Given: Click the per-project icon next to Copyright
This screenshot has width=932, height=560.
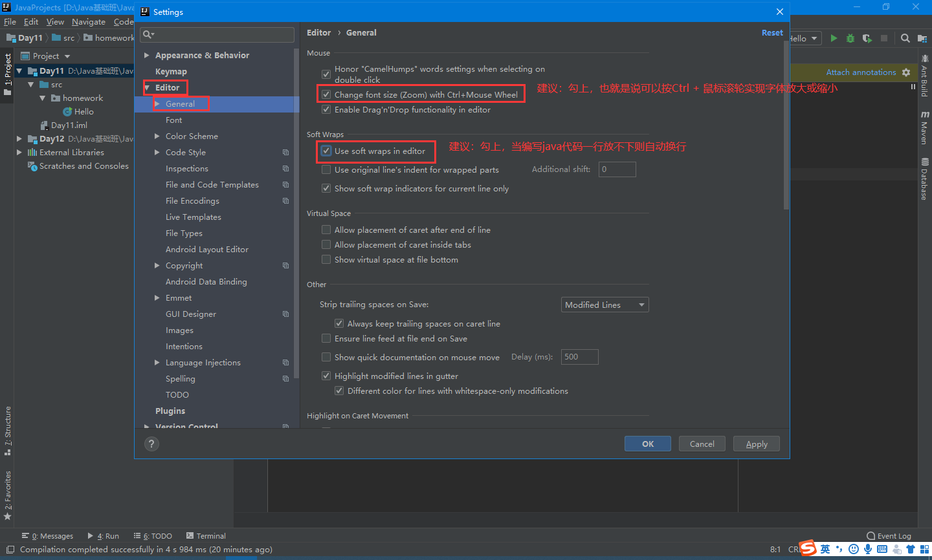Looking at the screenshot, I should (x=285, y=266).
